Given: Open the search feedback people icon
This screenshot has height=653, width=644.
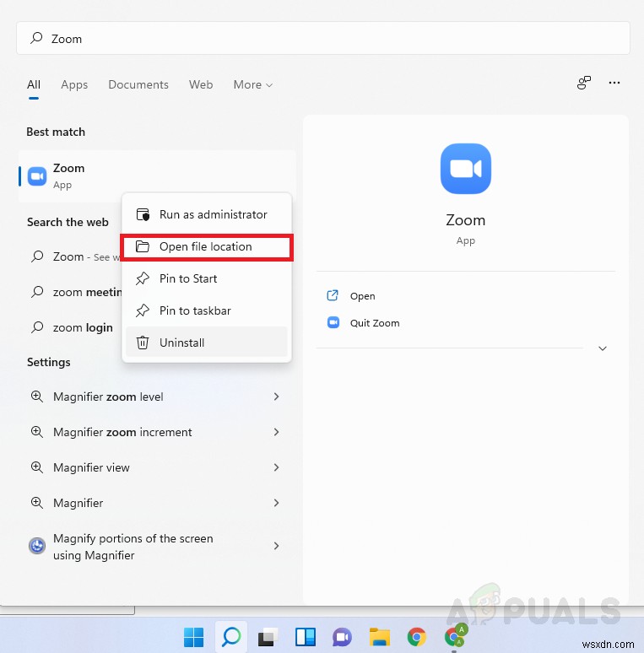Looking at the screenshot, I should coord(583,83).
